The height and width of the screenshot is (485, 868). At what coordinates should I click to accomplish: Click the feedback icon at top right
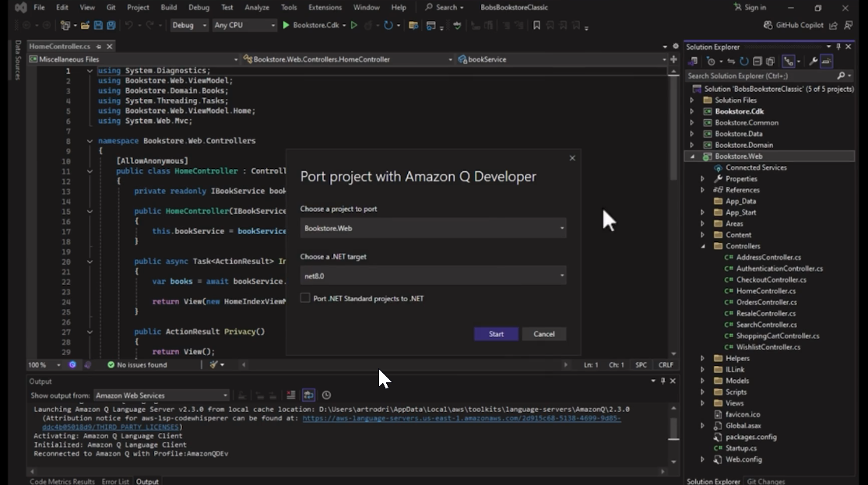pyautogui.click(x=848, y=25)
